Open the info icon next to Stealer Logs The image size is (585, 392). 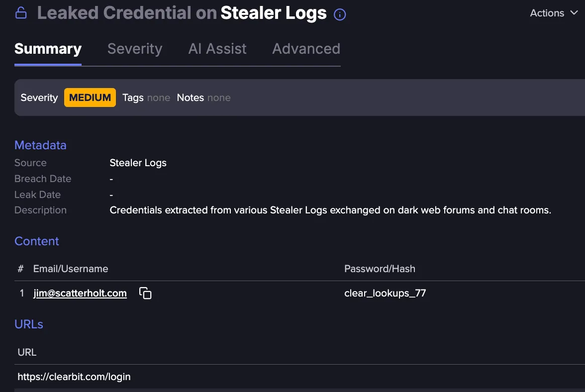(x=339, y=14)
